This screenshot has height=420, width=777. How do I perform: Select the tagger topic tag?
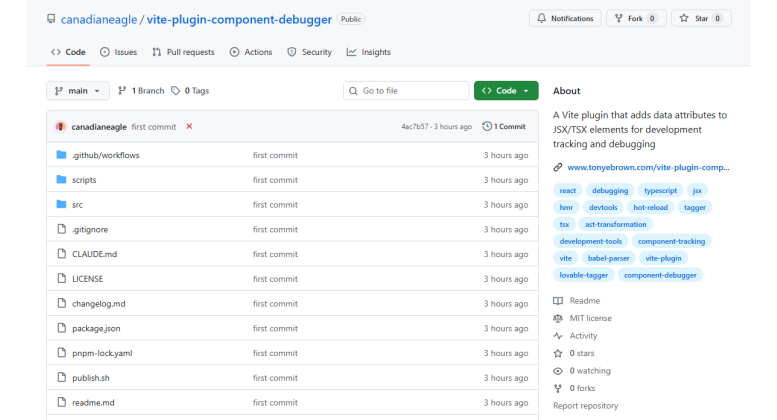click(x=695, y=208)
